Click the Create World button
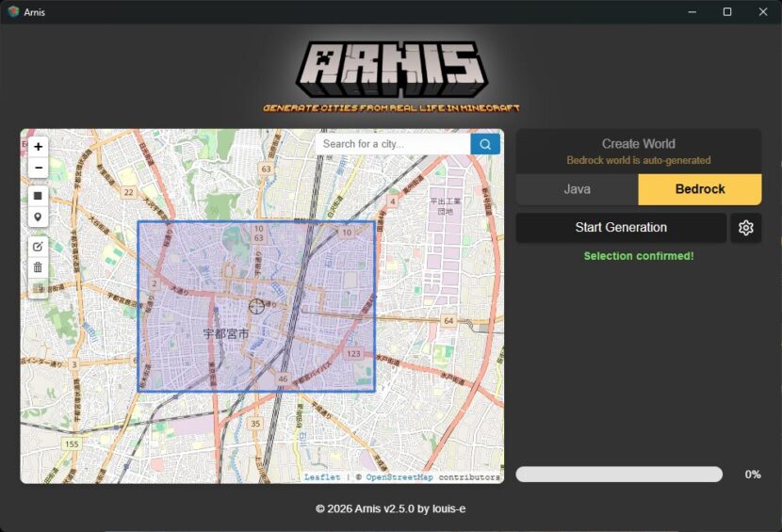Viewport: 782px width, 532px height. (638, 151)
